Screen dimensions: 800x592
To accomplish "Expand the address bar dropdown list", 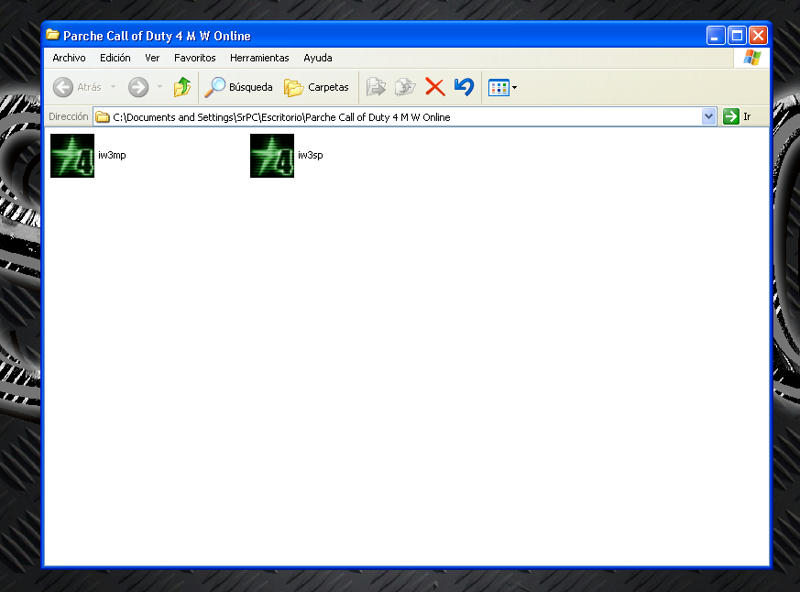I will (x=709, y=117).
